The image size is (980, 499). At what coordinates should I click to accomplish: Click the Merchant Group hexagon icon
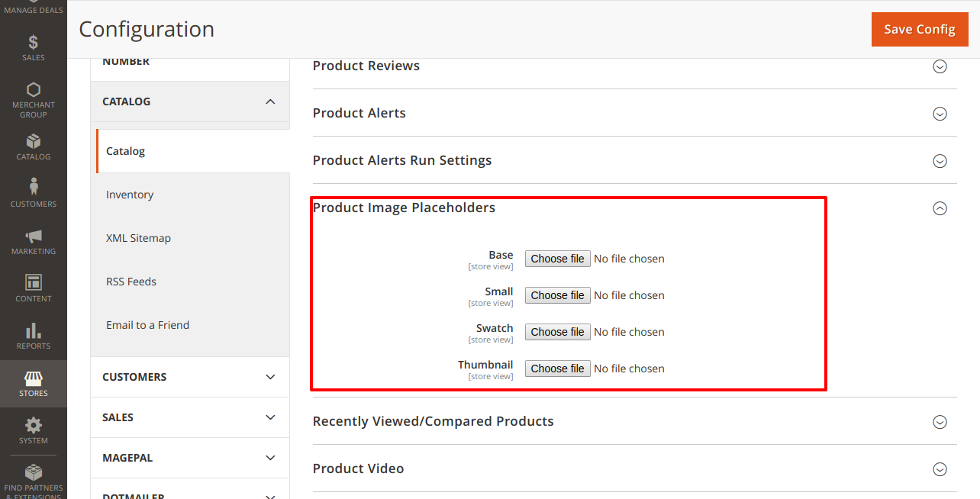34,91
